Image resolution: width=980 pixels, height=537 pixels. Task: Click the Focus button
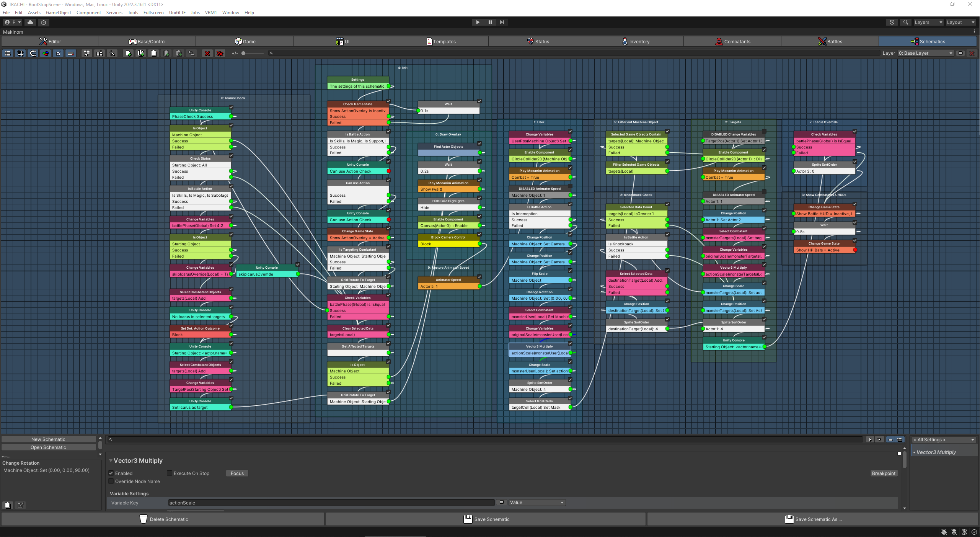point(237,473)
